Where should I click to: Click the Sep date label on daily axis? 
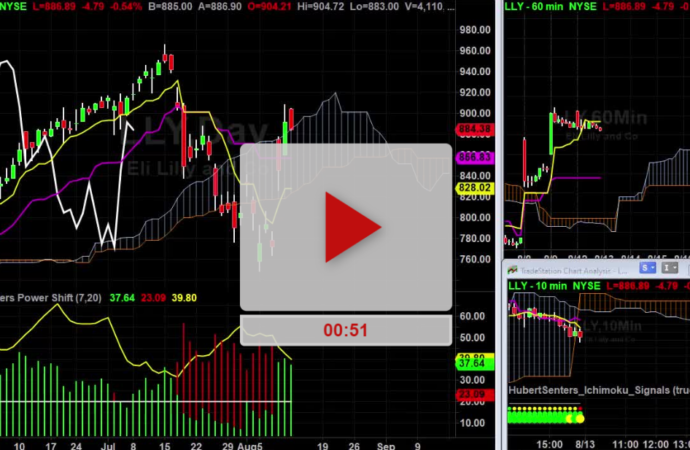coord(386,446)
